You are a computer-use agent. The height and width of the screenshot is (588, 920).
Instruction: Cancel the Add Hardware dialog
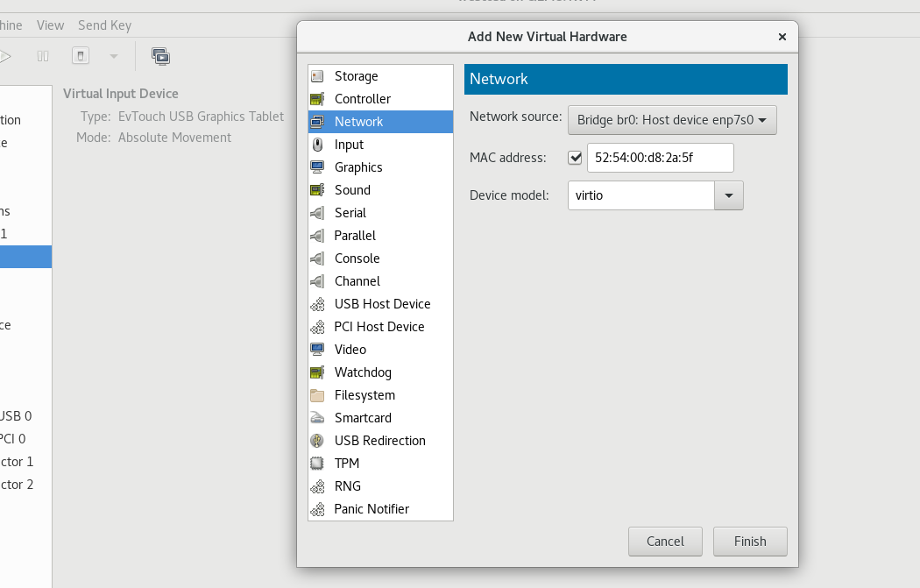(665, 542)
